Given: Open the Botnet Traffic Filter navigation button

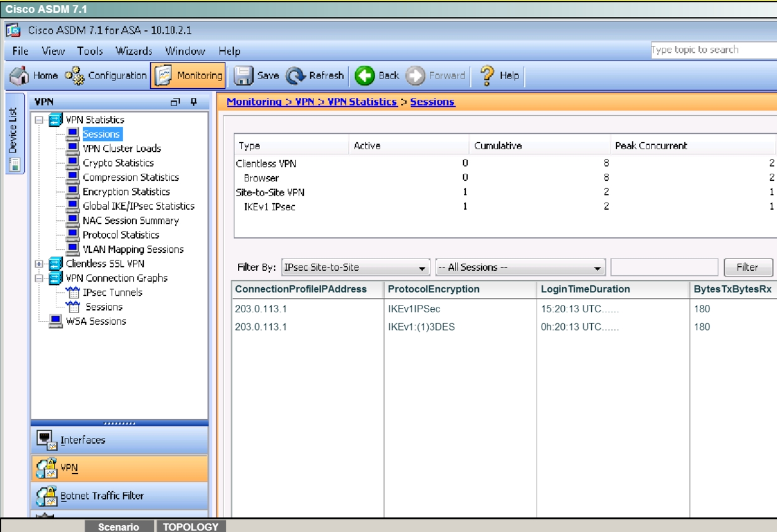Looking at the screenshot, I should click(x=119, y=496).
